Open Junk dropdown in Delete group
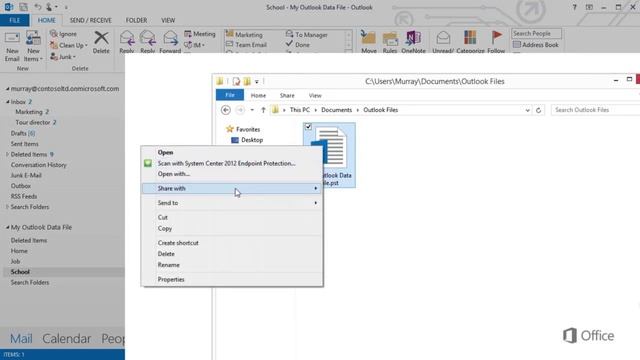Image resolution: width=640 pixels, height=360 pixels. (x=63, y=57)
